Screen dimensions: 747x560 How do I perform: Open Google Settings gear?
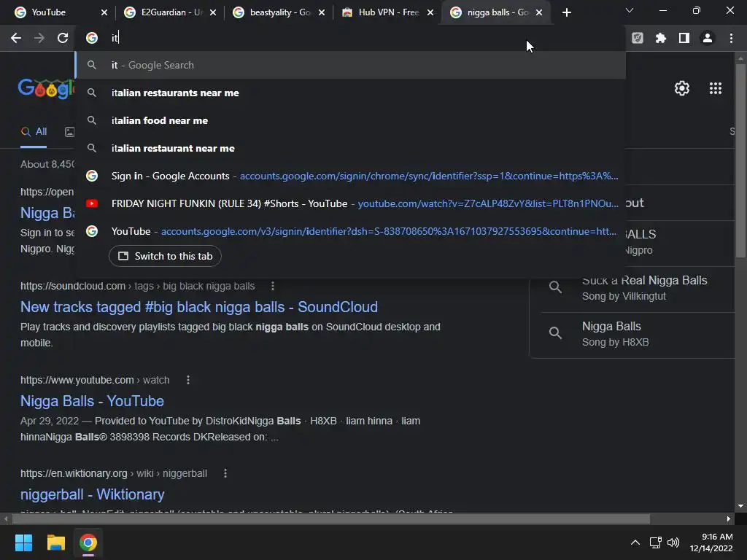click(x=682, y=88)
